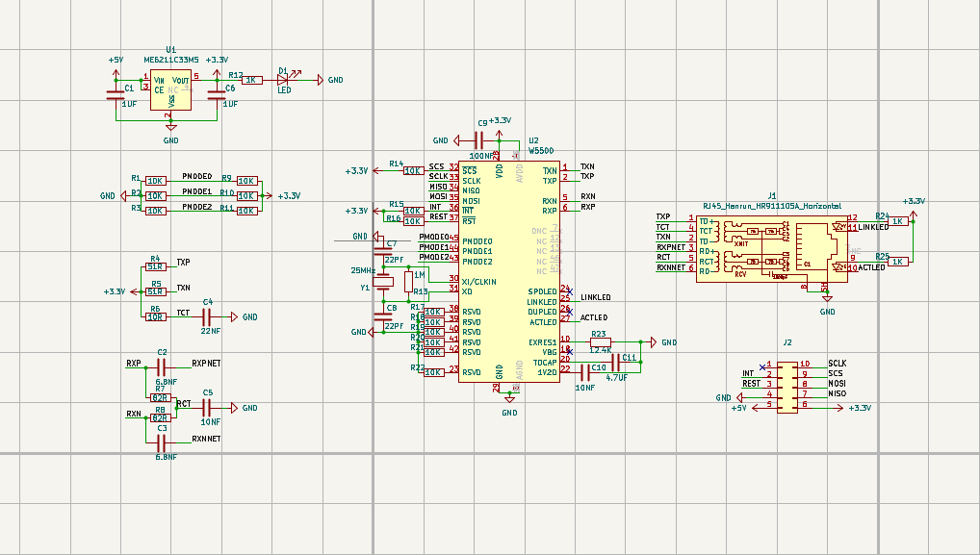Viewport: 980px width, 555px height.
Task: Select the LINKLED net label beside the W5500
Action: 595,298
